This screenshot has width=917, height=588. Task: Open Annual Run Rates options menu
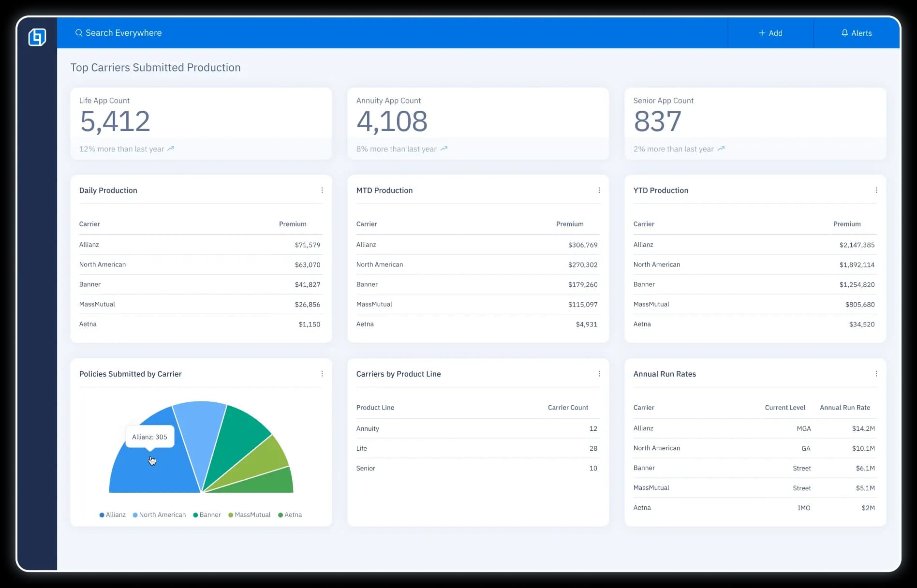876,374
